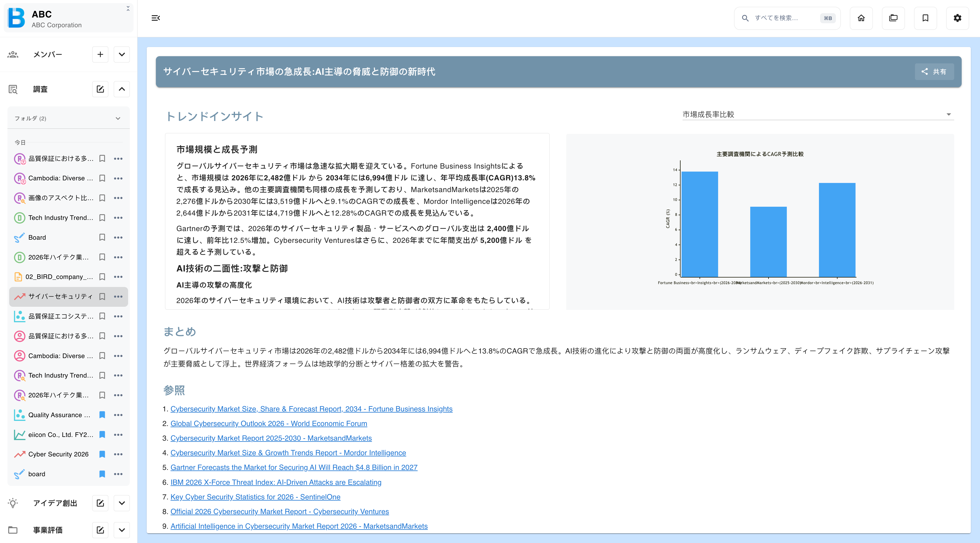Open more options for Quality Assurance row

click(x=118, y=415)
